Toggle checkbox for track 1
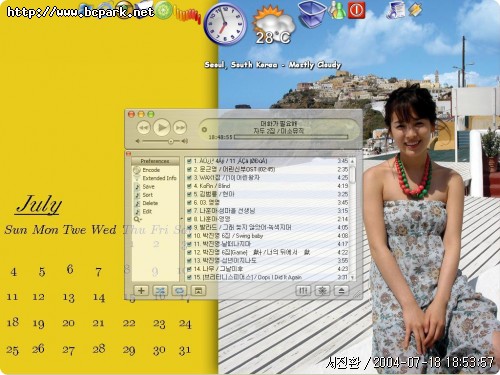This screenshot has height=375, width=500. pos(189,161)
